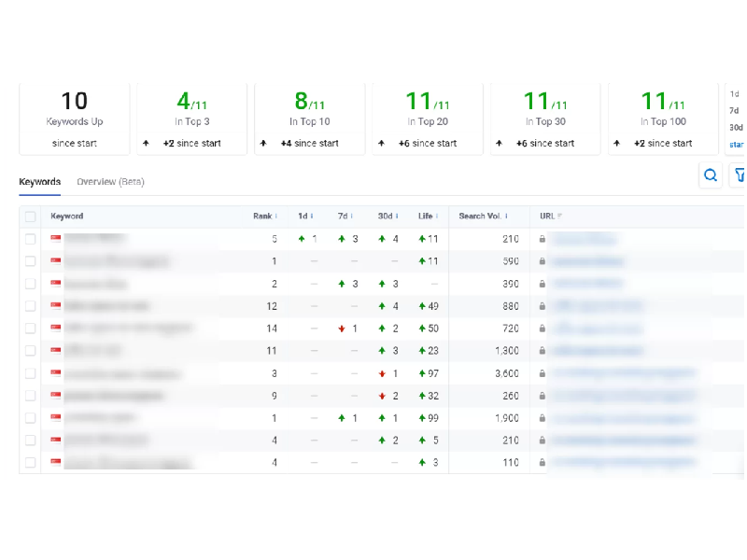
Task: Open the filter funnel icon
Action: pos(739,175)
